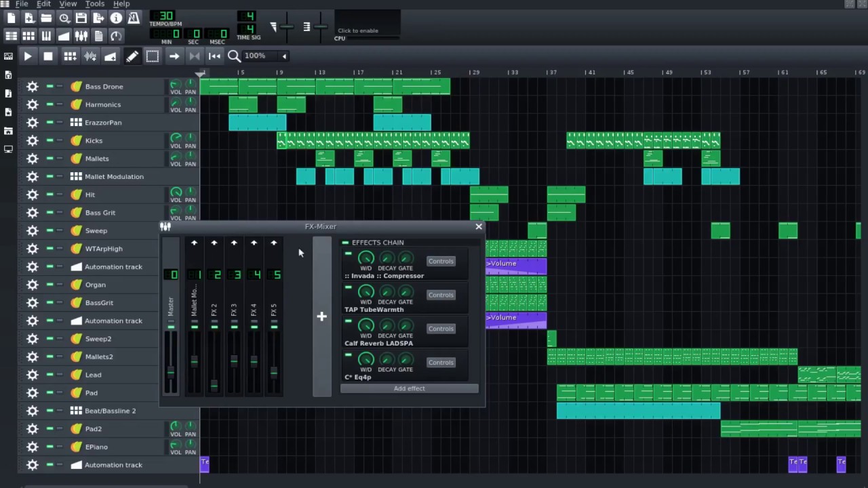Show the controller rack
The height and width of the screenshot is (488, 868).
[117, 36]
